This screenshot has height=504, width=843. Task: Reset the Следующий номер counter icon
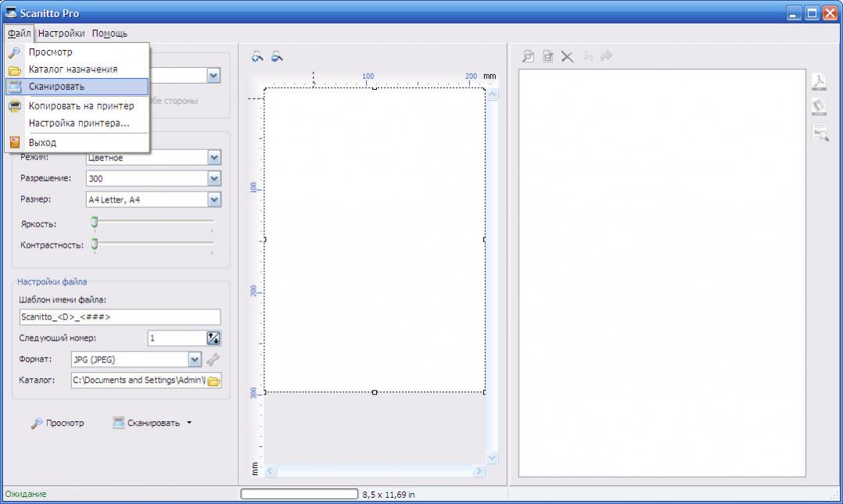click(213, 338)
